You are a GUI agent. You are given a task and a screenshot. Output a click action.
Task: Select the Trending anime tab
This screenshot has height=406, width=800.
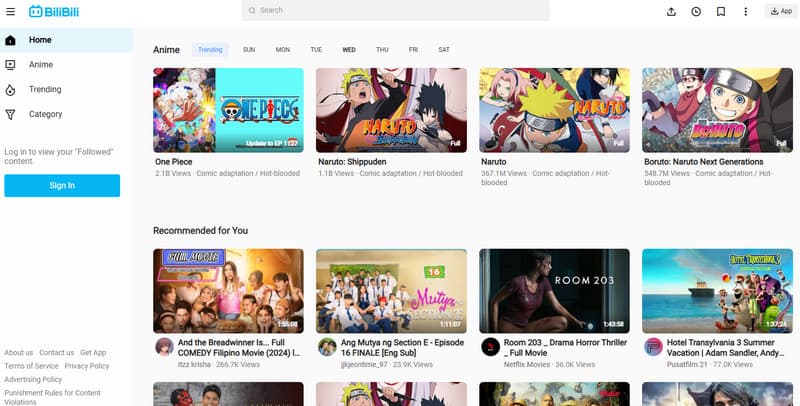pos(210,50)
